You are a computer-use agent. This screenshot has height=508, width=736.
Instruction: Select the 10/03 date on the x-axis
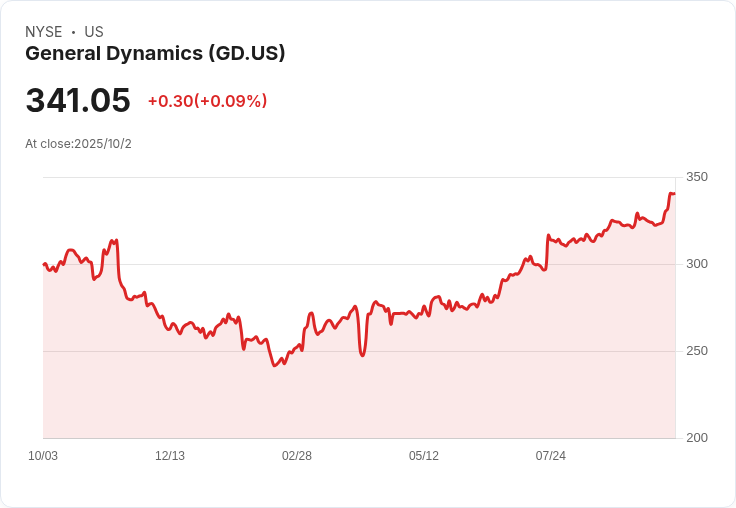click(x=43, y=456)
